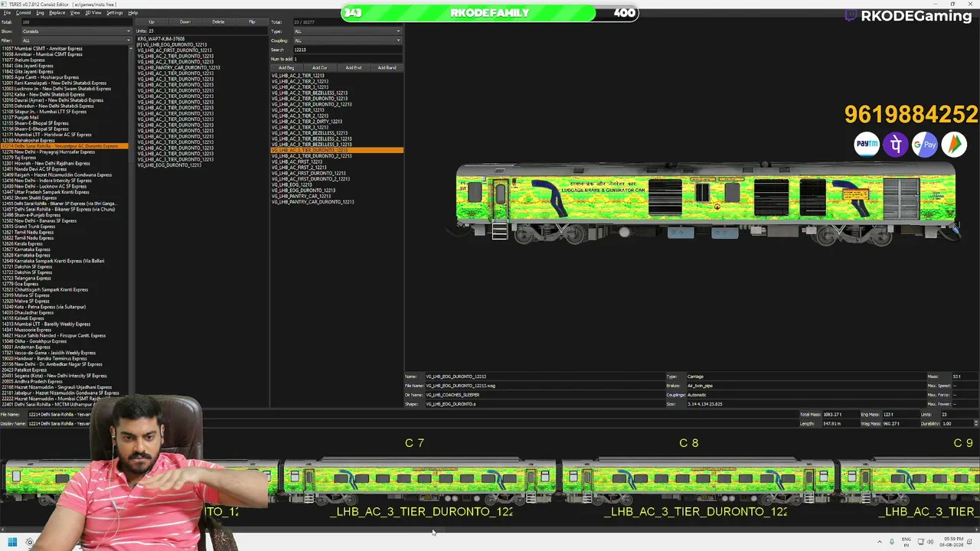Image resolution: width=980 pixels, height=551 pixels.
Task: Select 11057 Mumbai CSMT - Amritsar Express
Action: (42, 49)
